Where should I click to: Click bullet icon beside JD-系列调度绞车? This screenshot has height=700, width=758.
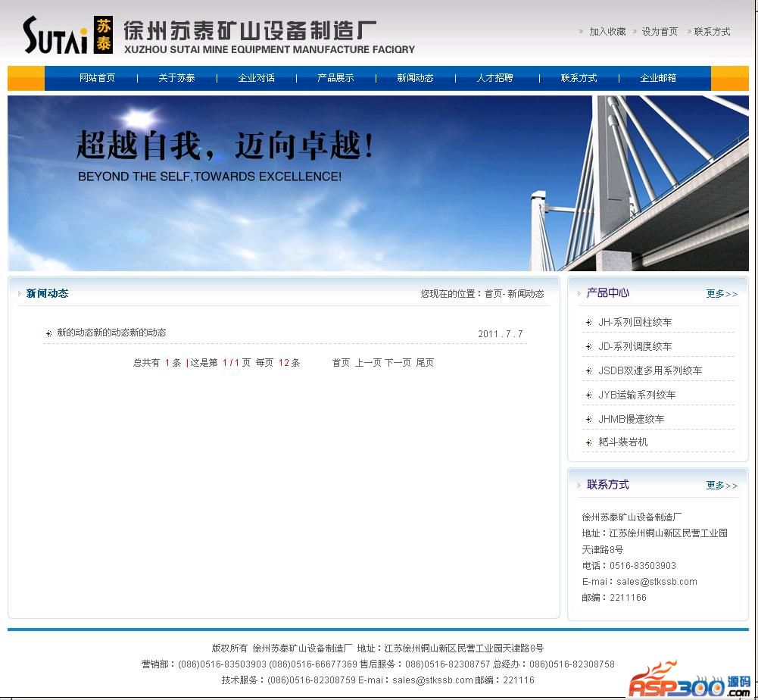(588, 347)
